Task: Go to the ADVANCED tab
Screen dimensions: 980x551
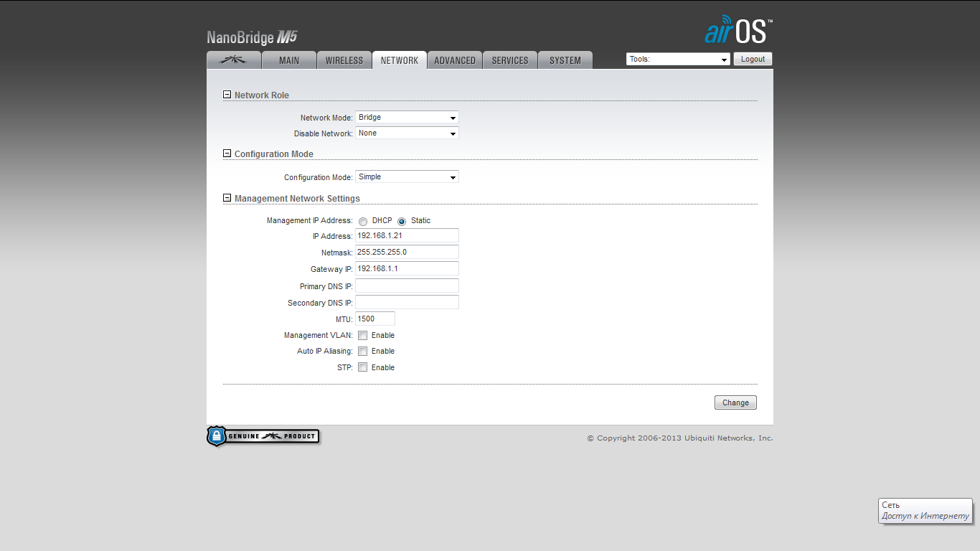Action: point(455,60)
